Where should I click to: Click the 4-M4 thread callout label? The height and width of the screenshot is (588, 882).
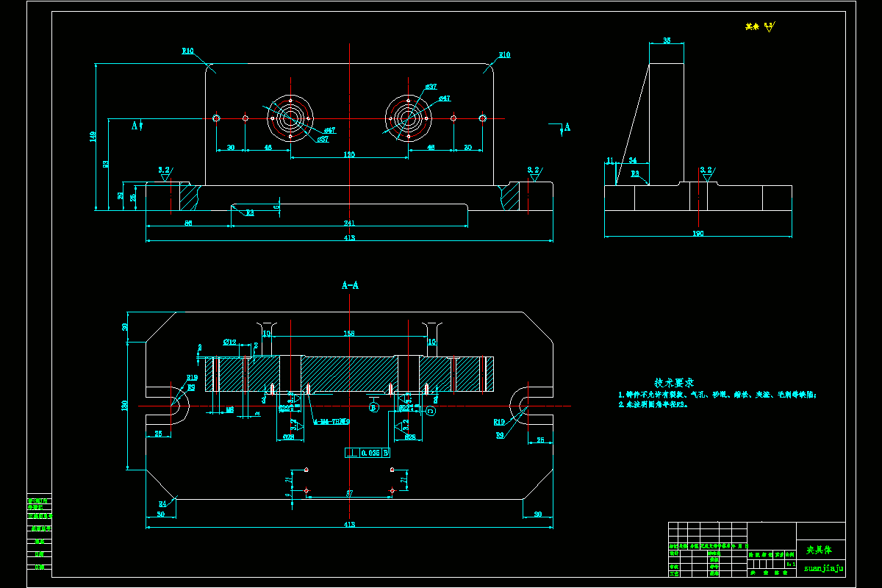[331, 422]
